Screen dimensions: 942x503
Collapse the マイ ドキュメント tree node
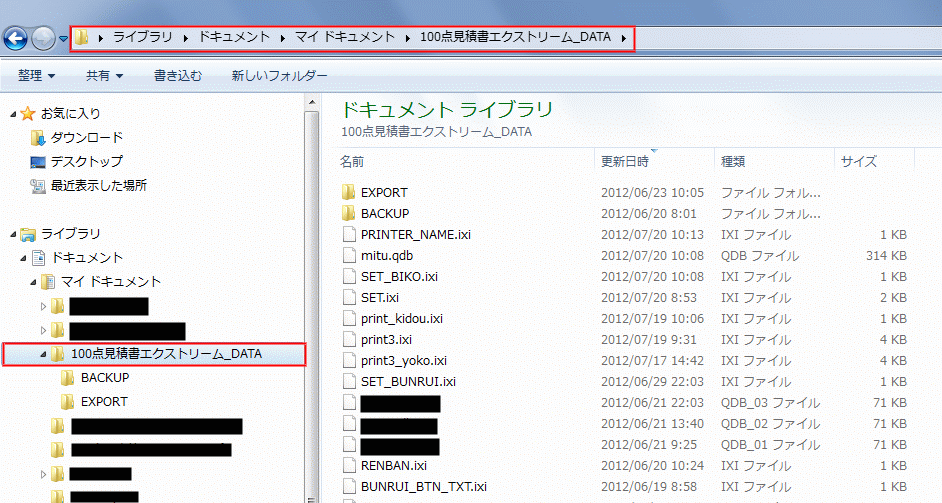(x=34, y=282)
